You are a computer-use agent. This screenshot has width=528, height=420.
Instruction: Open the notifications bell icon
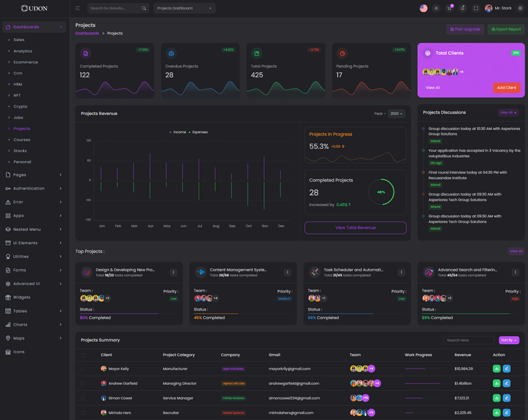click(x=463, y=9)
